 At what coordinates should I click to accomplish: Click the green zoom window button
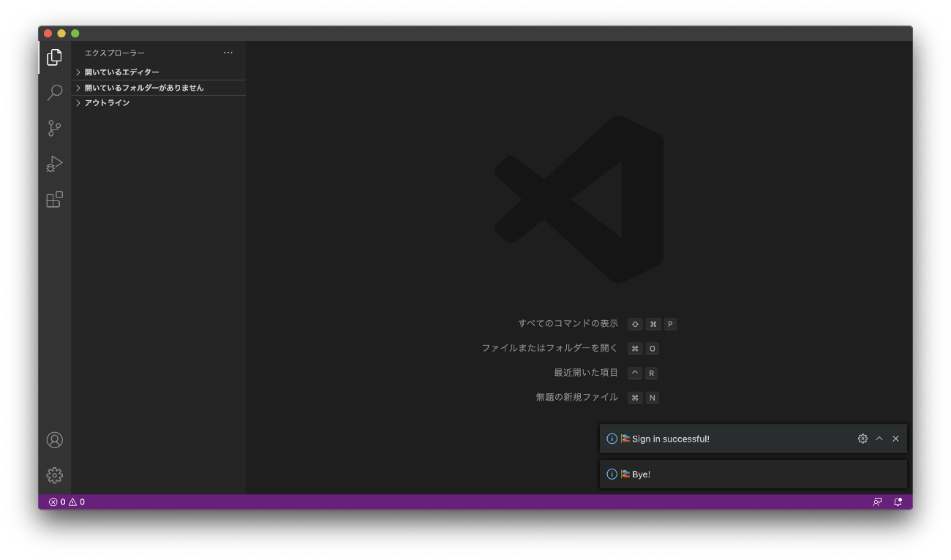click(x=75, y=34)
